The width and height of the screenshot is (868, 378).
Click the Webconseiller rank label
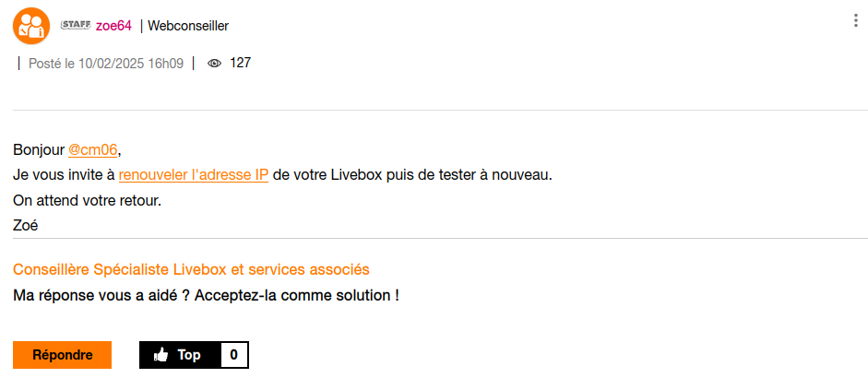188,26
